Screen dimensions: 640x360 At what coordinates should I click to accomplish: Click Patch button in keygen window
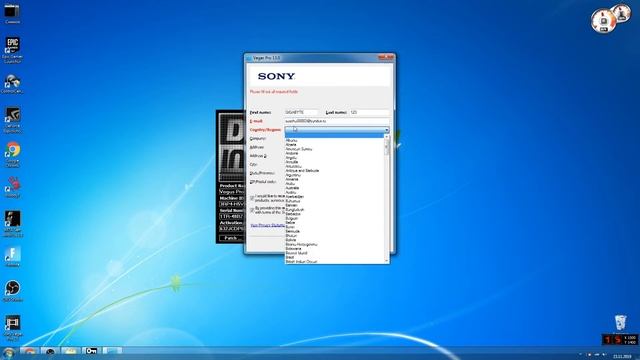point(231,238)
